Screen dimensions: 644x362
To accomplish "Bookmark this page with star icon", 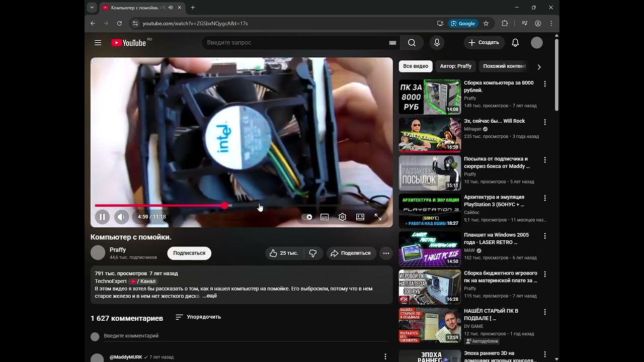I will pyautogui.click(x=486, y=23).
